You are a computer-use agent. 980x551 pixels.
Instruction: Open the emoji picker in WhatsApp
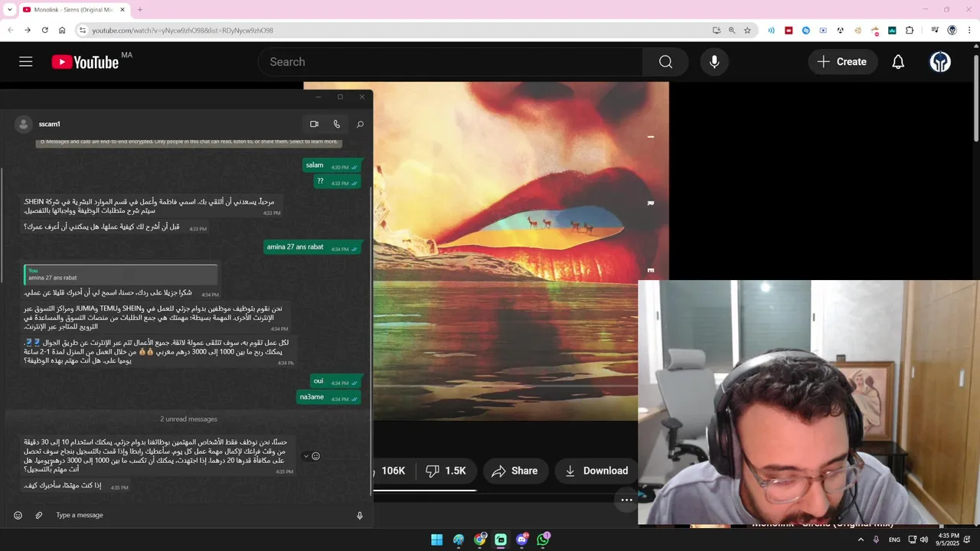tap(18, 515)
